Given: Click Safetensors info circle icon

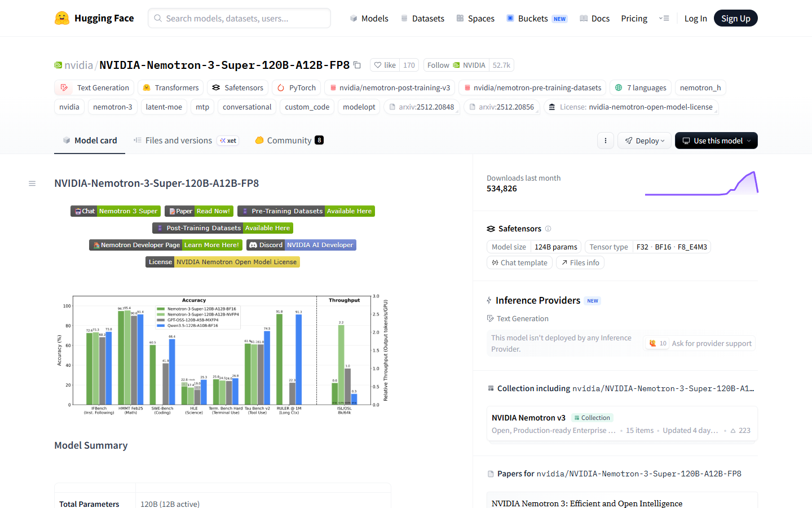Looking at the screenshot, I should click(548, 229).
